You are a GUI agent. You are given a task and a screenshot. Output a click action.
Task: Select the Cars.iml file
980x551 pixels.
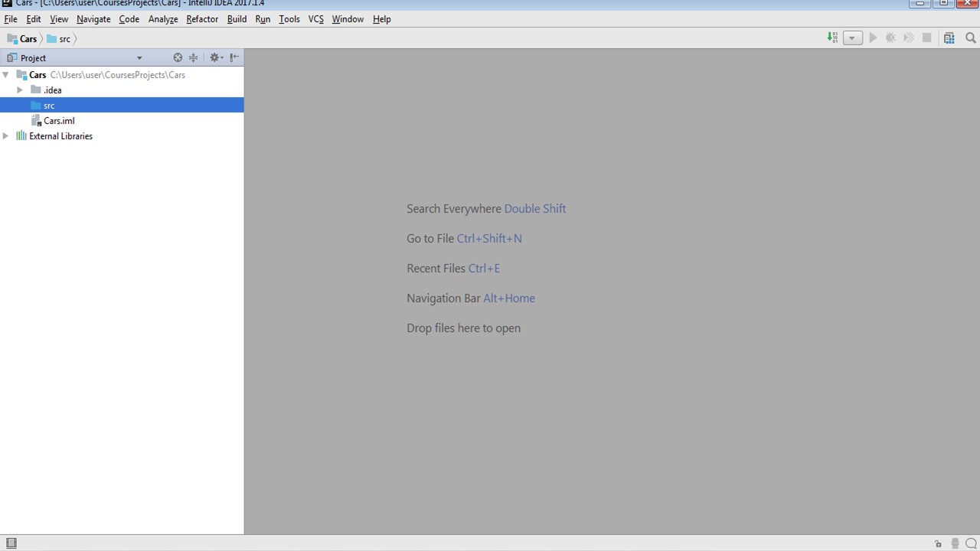pyautogui.click(x=58, y=121)
